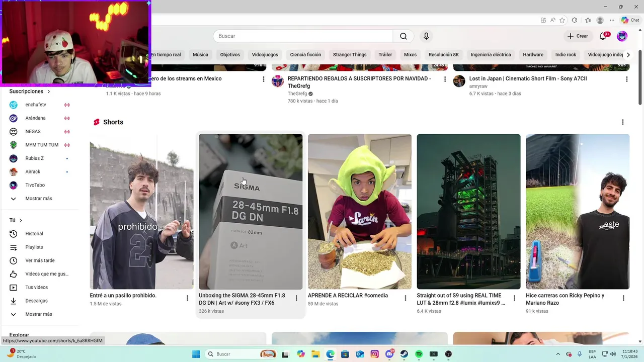Viewport: 644px width, 362px height.
Task: Start voice search with the microphone
Action: [x=426, y=36]
